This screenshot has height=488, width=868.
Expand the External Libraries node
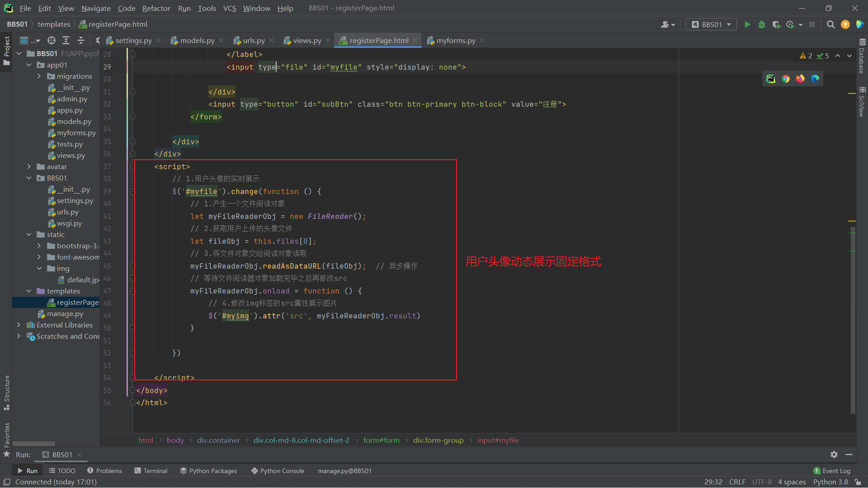[x=19, y=325]
